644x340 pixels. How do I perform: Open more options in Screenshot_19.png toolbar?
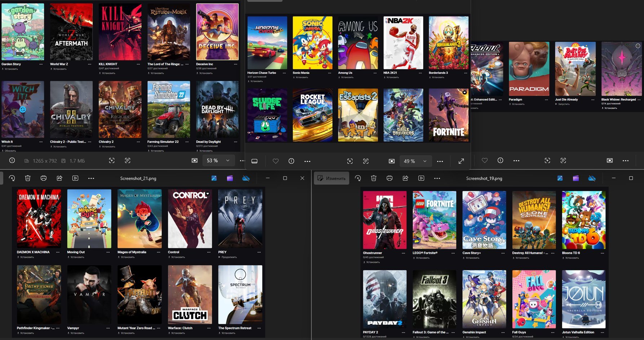pyautogui.click(x=437, y=178)
